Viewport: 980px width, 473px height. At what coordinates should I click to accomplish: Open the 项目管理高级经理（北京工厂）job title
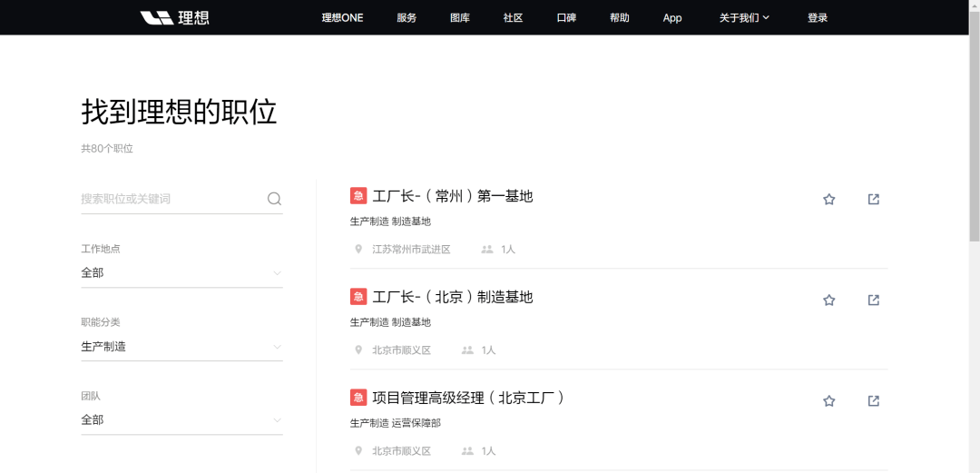tap(469, 398)
